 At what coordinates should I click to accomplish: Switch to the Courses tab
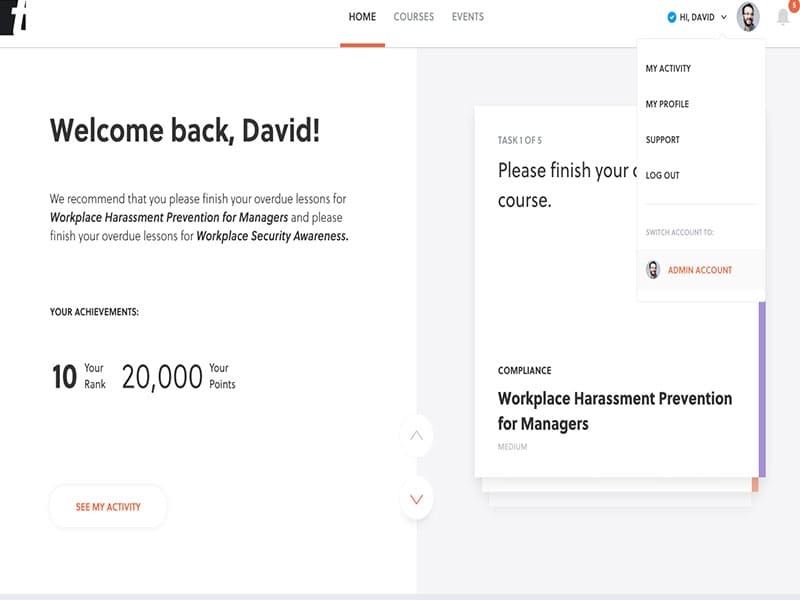(x=414, y=17)
